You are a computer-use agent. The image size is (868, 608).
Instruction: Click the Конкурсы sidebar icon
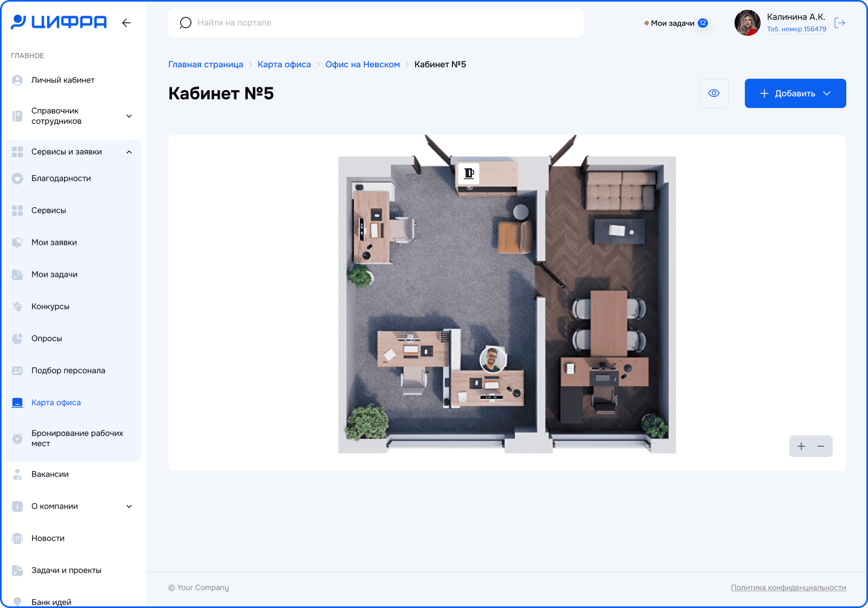click(x=17, y=307)
